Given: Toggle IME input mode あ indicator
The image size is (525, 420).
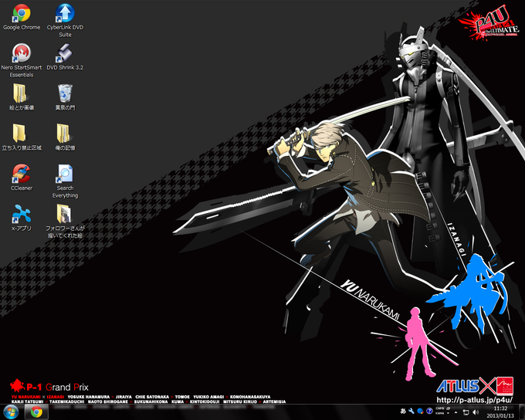Looking at the screenshot, I should coord(403,411).
